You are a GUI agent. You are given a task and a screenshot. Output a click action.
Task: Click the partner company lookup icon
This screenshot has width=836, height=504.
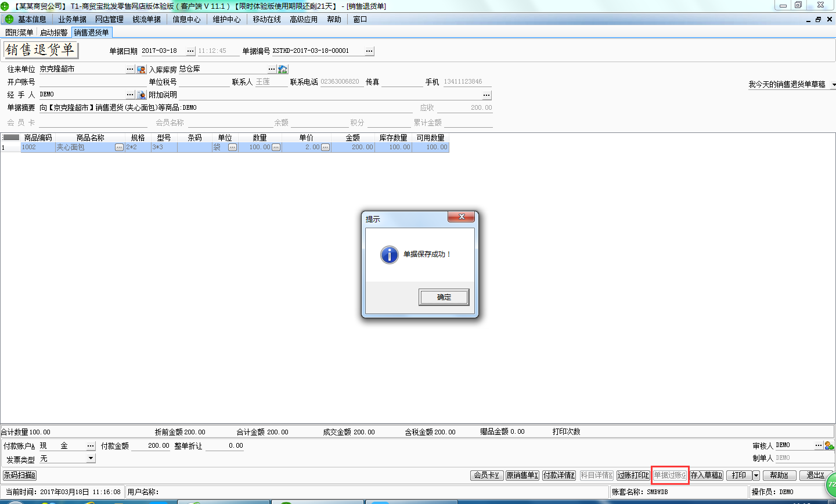click(141, 70)
